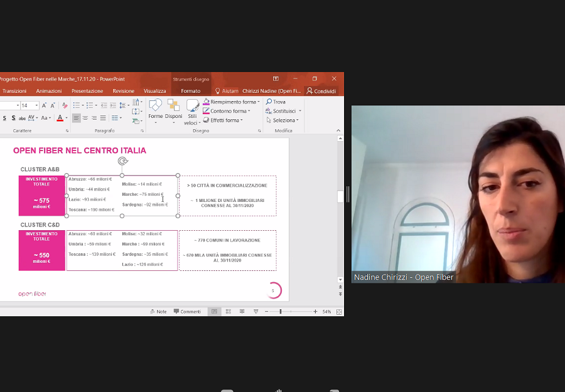Screen dimensions: 565x392
Task: Open Contorno forma dropdown
Action: (227, 111)
